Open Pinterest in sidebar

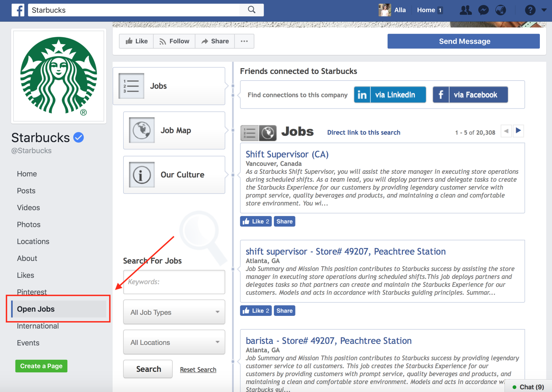tap(32, 292)
